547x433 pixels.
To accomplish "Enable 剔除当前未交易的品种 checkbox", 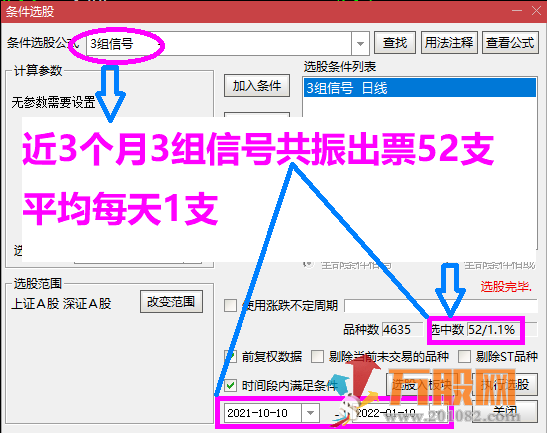I will (x=317, y=357).
